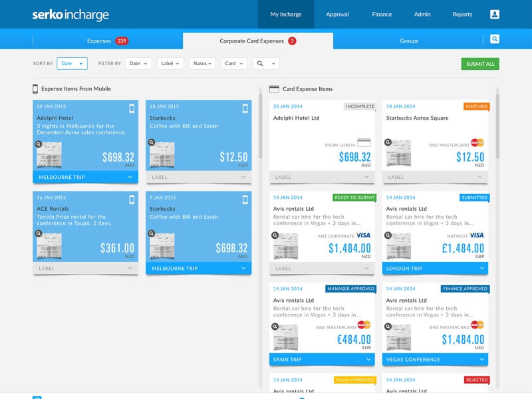The width and height of the screenshot is (532, 399).
Task: Expand the Melbourne Trip label on Adelphi Hotel
Action: (x=130, y=178)
